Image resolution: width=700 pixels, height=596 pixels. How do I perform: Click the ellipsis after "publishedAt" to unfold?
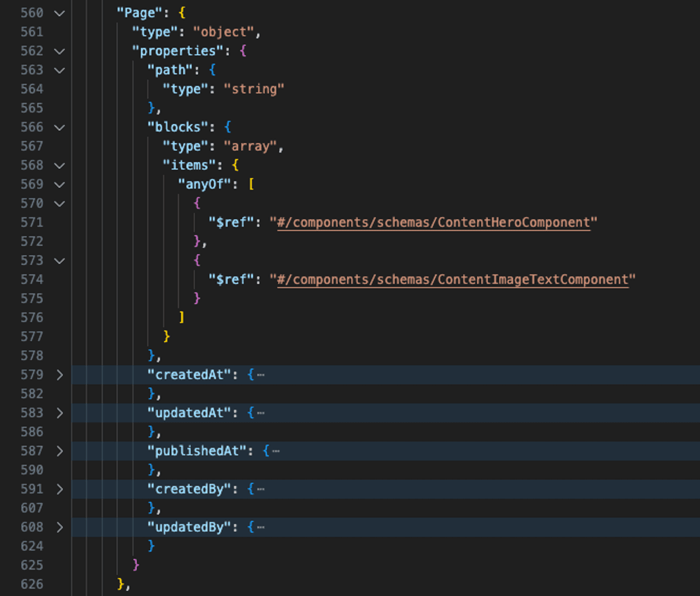[x=276, y=451]
